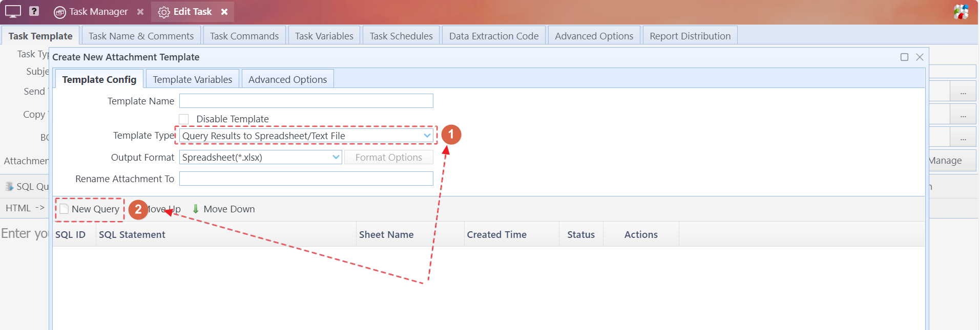Switch to Task Template tab
Image resolution: width=980 pixels, height=330 pixels.
(40, 36)
